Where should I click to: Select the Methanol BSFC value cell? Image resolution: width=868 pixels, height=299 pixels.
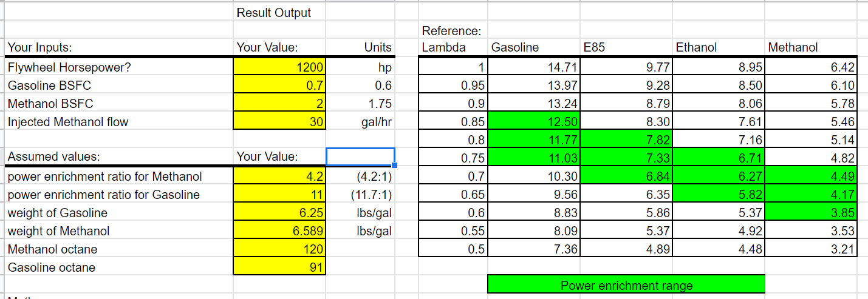pos(280,103)
